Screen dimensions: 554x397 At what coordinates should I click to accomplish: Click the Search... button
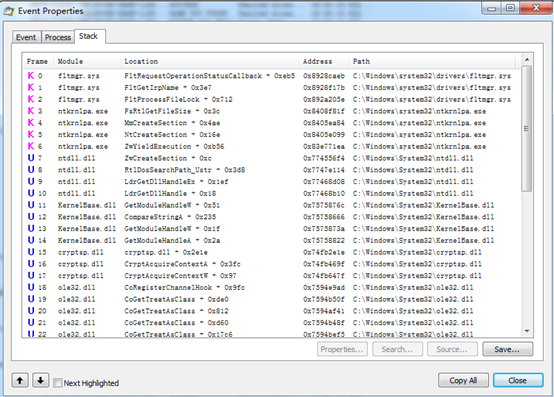point(397,349)
